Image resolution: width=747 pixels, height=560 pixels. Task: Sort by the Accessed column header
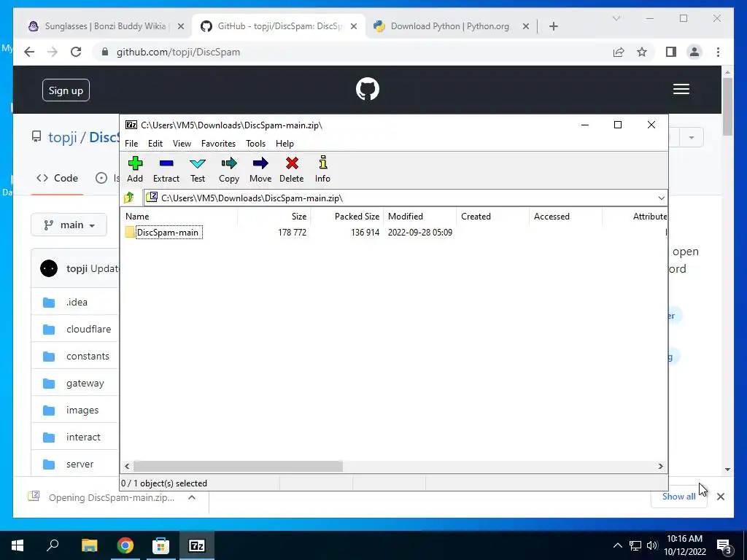(x=566, y=216)
